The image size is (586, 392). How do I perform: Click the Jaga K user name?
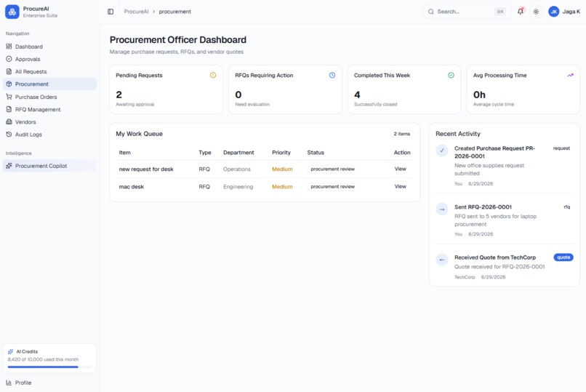[571, 12]
